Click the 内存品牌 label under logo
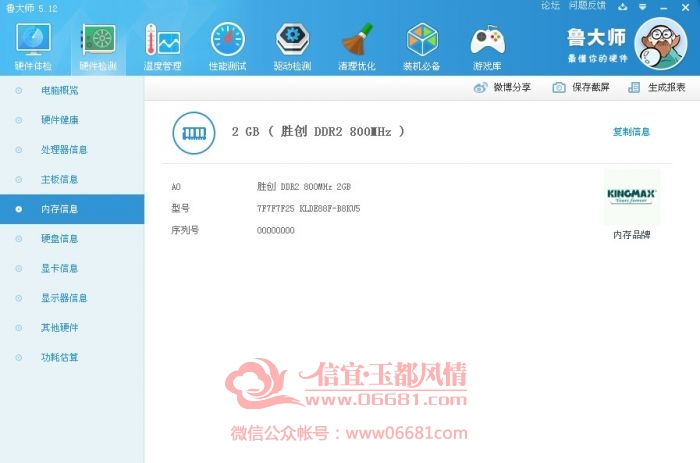This screenshot has height=463, width=700. 631,235
